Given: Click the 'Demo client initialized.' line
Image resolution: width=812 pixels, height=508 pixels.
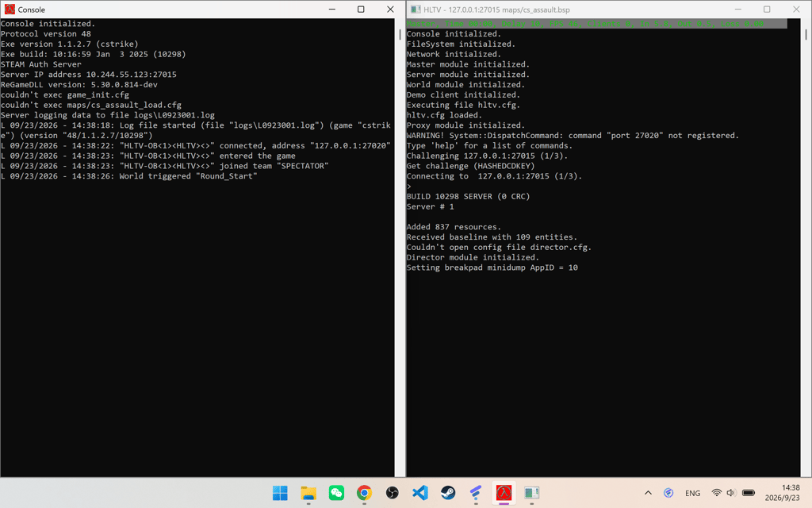Looking at the screenshot, I should 463,95.
